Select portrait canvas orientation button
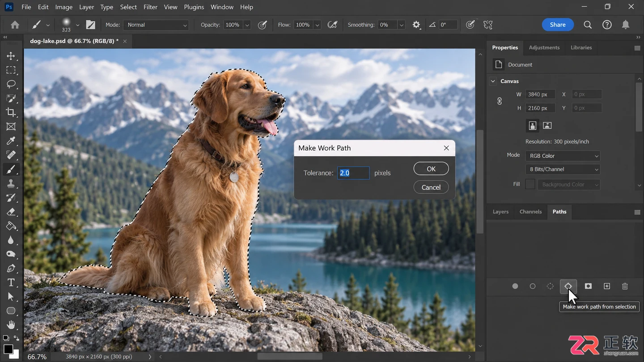This screenshot has width=644, height=362. click(x=532, y=126)
